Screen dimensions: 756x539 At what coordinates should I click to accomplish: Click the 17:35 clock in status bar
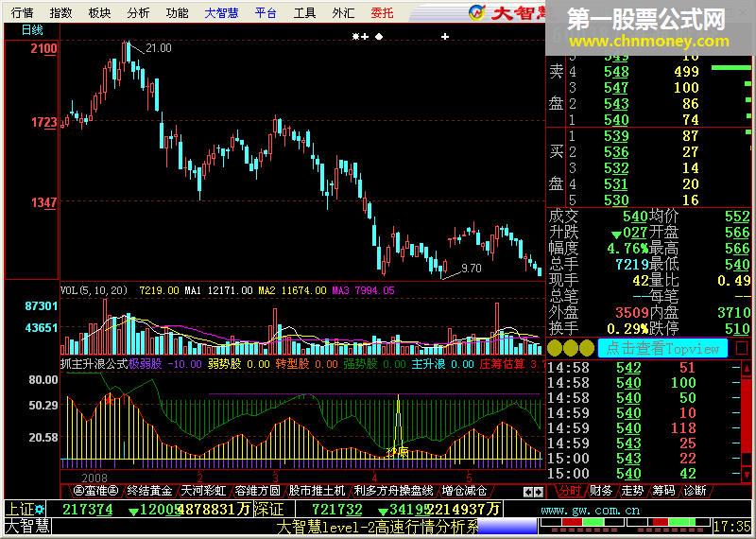(733, 527)
